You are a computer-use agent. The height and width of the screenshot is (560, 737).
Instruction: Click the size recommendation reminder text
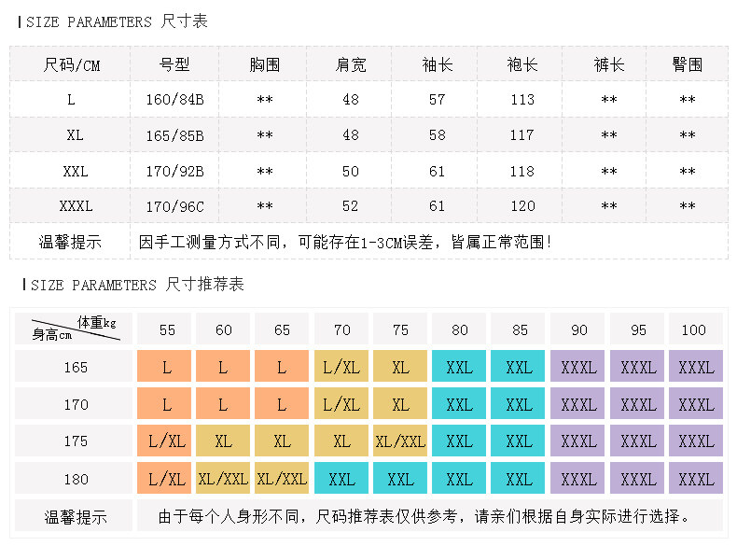tap(424, 516)
